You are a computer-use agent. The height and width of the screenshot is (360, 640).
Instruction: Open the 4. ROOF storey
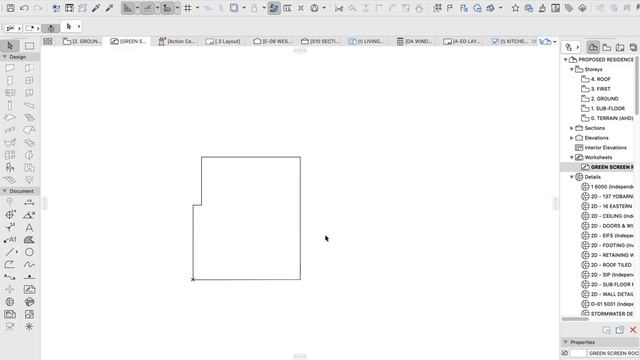click(x=600, y=79)
